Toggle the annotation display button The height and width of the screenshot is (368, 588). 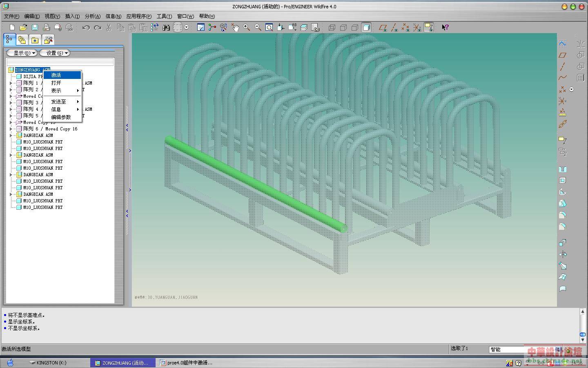(429, 27)
